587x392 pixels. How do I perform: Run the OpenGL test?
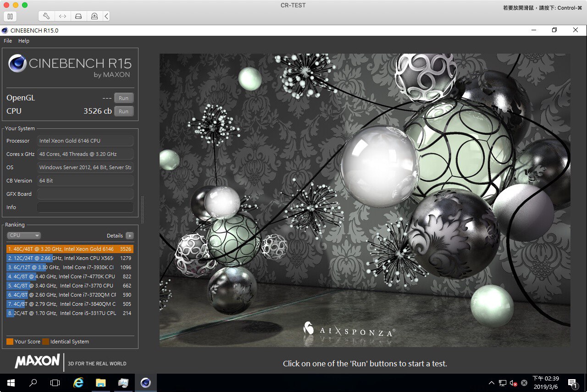(124, 98)
